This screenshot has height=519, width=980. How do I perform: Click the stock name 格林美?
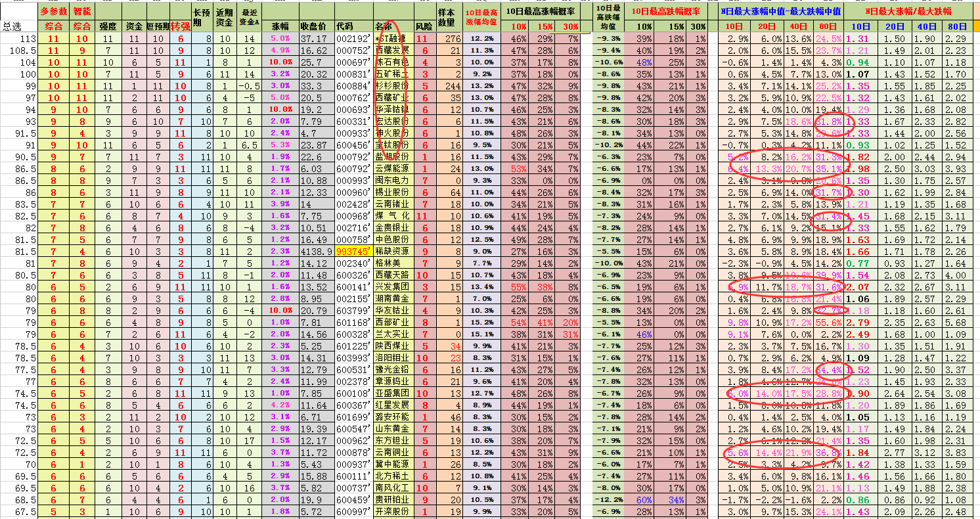click(x=389, y=263)
